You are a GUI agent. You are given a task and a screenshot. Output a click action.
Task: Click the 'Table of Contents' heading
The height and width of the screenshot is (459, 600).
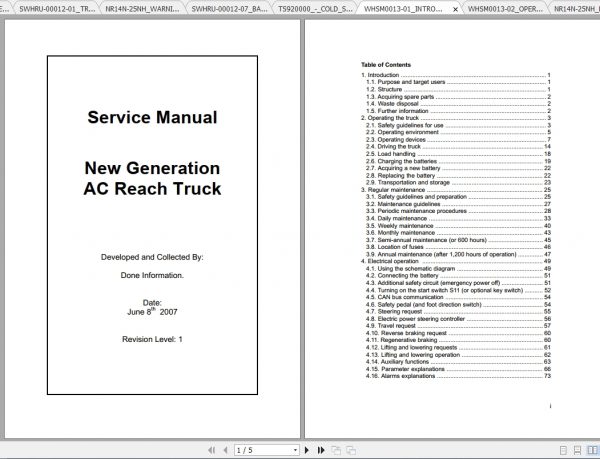coord(386,65)
